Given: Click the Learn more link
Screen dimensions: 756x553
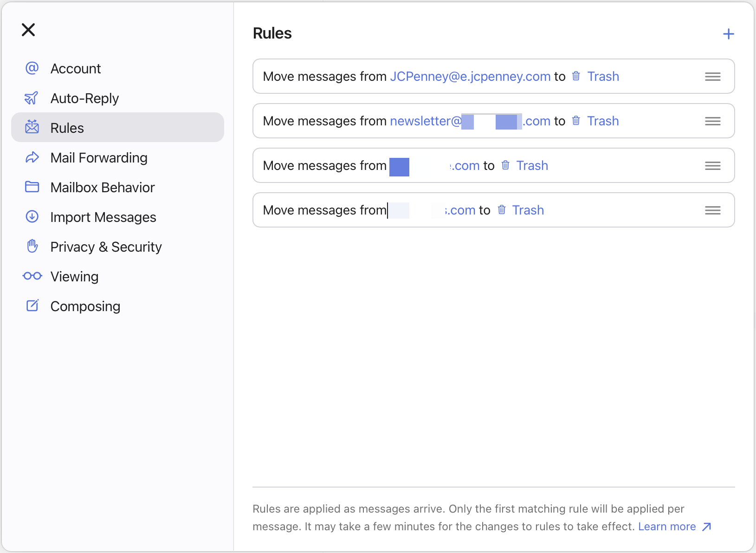Looking at the screenshot, I should (x=667, y=527).
